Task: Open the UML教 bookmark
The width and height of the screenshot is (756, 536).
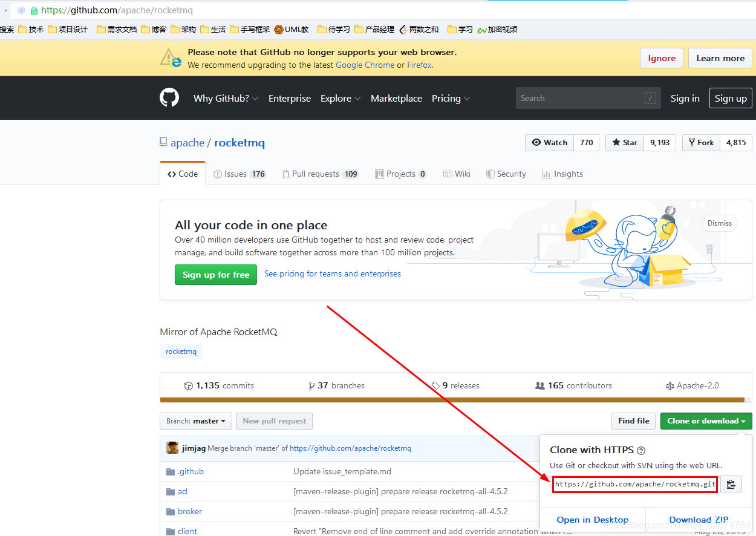Action: (291, 29)
